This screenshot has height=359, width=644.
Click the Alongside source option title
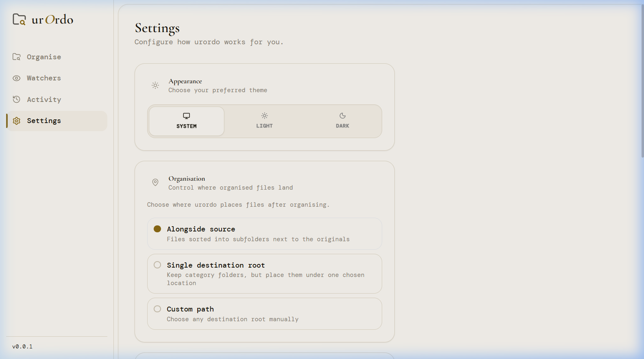click(201, 229)
